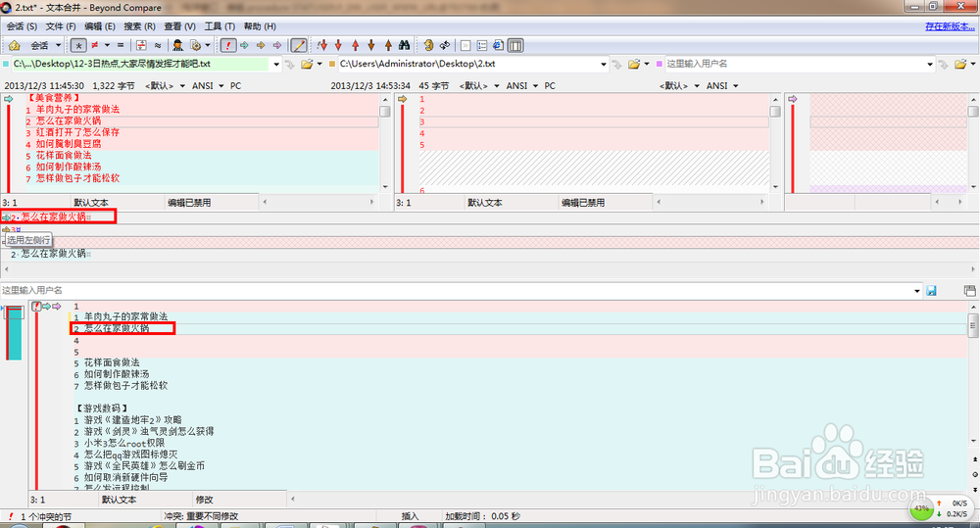Click the swap sides icon
The height and width of the screenshot is (528, 980).
click(x=428, y=45)
